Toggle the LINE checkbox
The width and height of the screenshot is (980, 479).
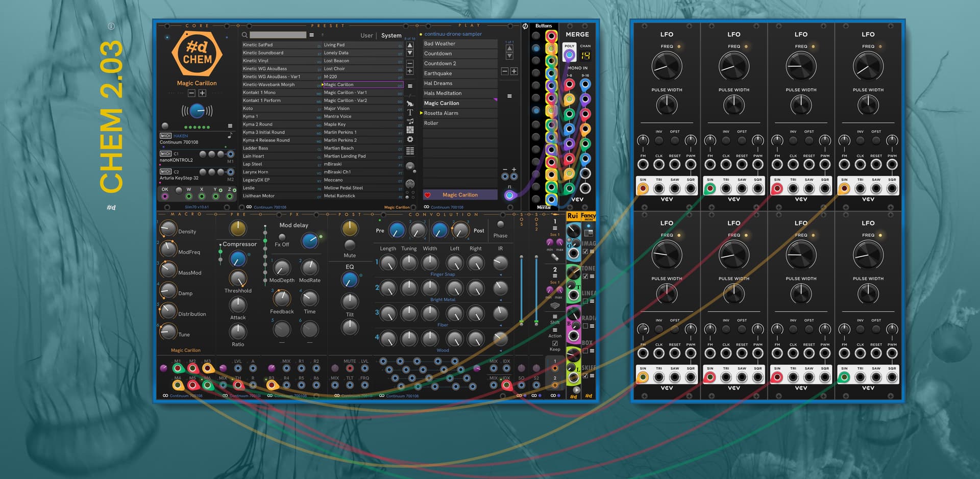585,301
